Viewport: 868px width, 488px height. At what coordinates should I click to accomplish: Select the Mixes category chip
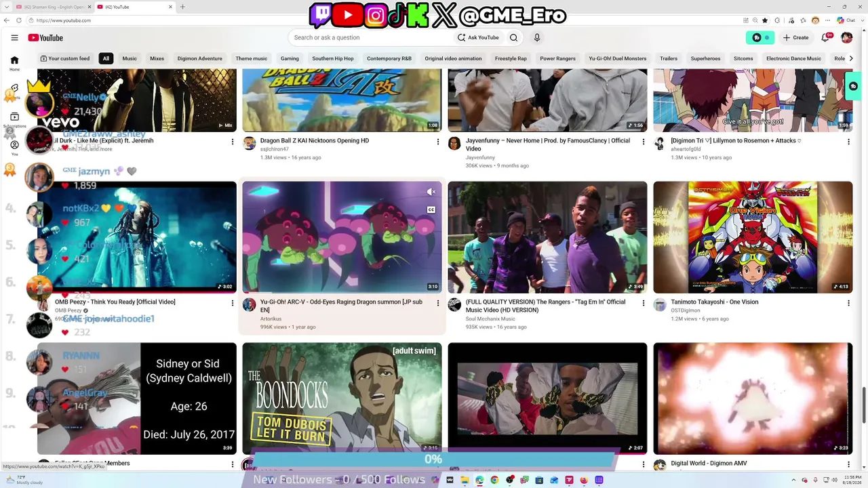(x=157, y=58)
